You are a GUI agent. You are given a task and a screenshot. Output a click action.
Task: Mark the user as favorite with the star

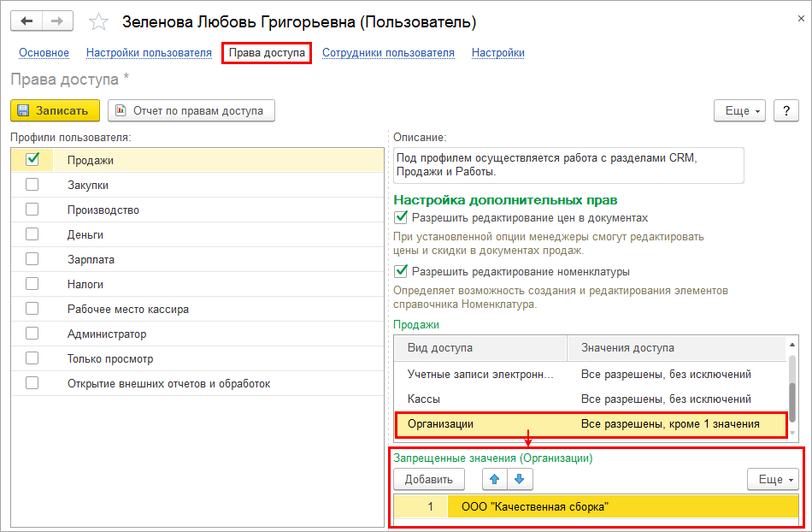100,22
